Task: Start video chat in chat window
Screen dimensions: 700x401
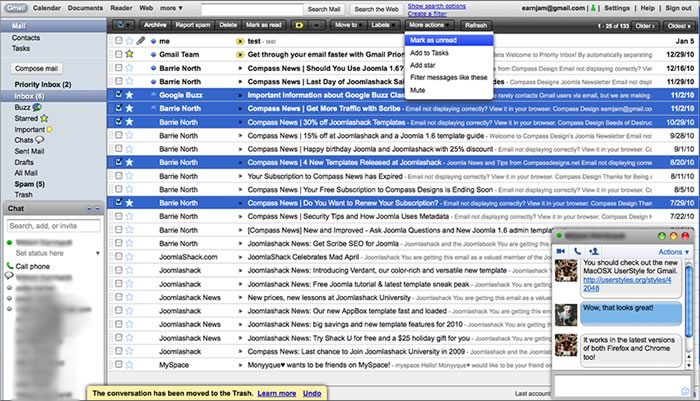Action: [561, 251]
